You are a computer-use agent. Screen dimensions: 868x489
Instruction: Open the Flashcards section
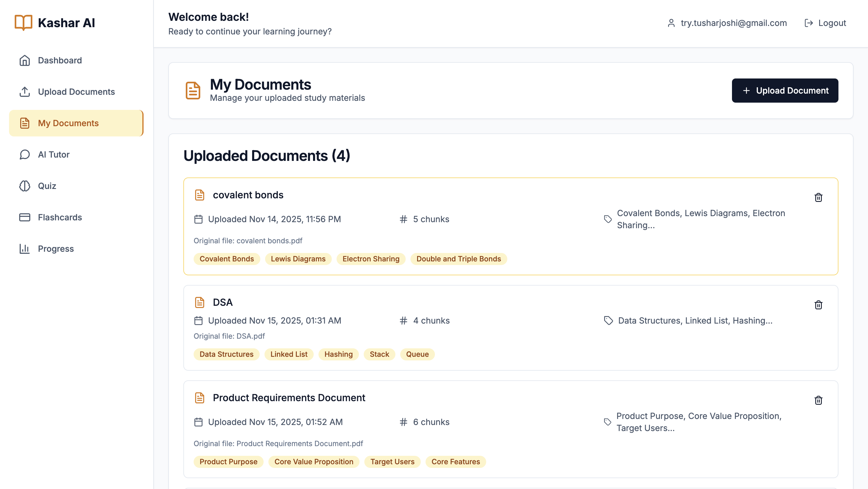point(77,217)
